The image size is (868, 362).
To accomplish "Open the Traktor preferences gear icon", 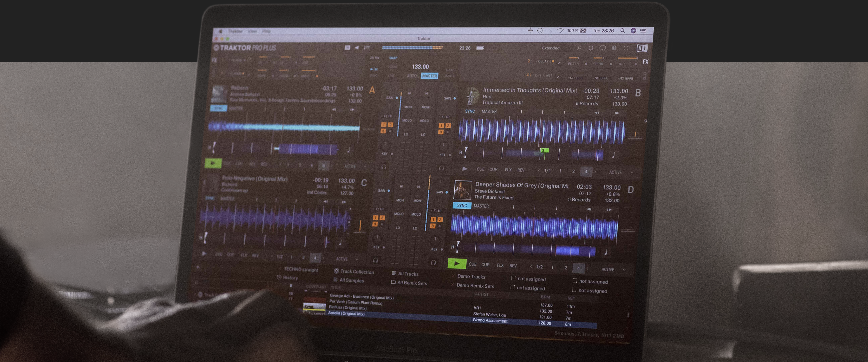I will point(591,48).
